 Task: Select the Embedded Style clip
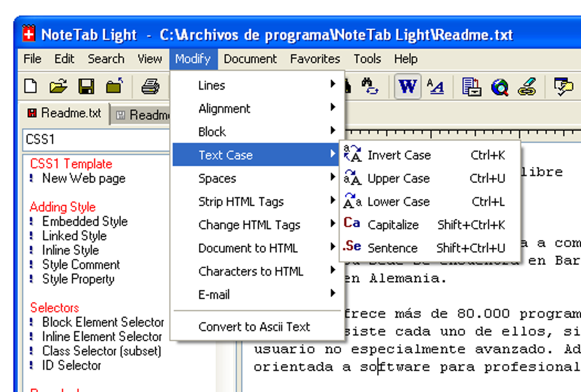point(84,221)
